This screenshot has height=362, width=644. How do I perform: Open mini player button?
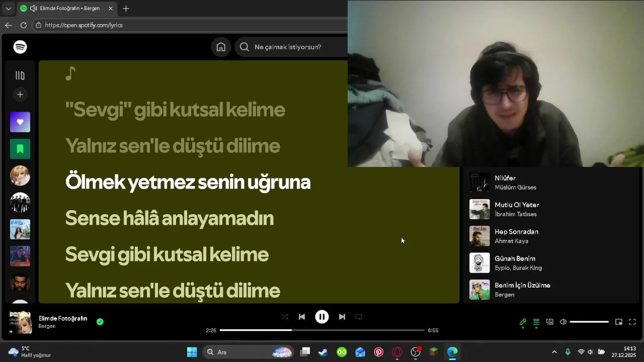point(619,322)
